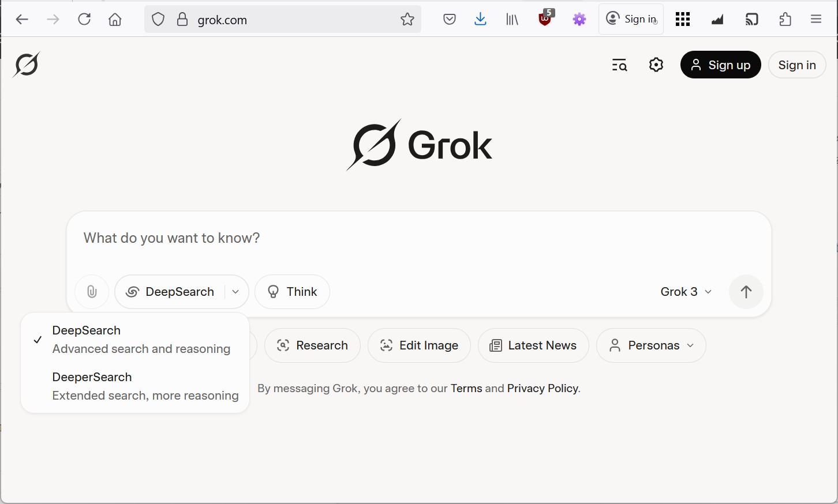The width and height of the screenshot is (838, 504).
Task: Click the purple gear extension icon
Action: 579,20
